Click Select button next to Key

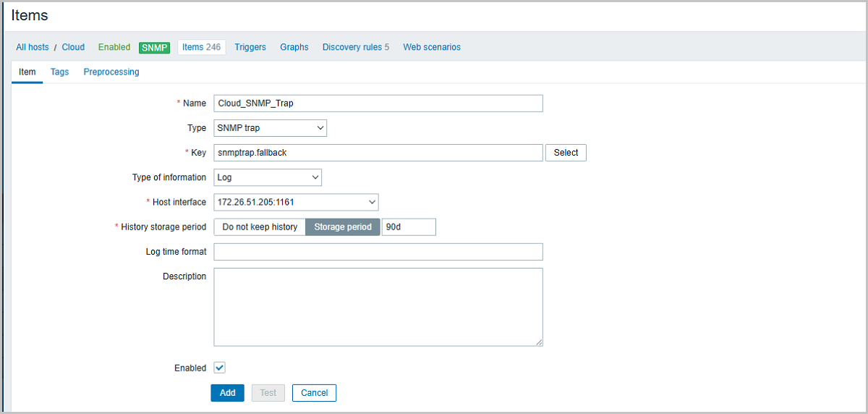(x=566, y=153)
